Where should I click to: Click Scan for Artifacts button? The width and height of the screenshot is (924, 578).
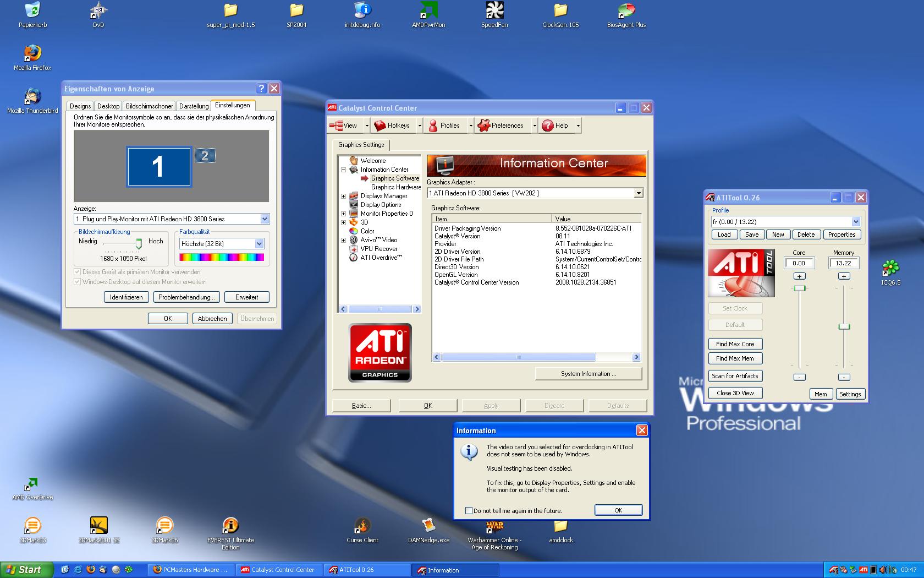[x=735, y=376]
